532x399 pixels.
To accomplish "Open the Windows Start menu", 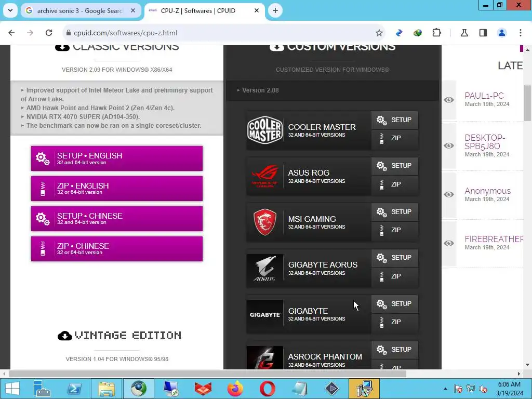I will tap(12, 389).
